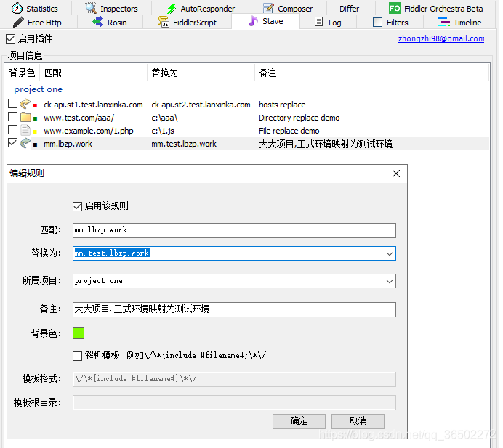The image size is (503, 448).
Task: Open the green 背景色 color picker swatch
Action: coord(79,333)
